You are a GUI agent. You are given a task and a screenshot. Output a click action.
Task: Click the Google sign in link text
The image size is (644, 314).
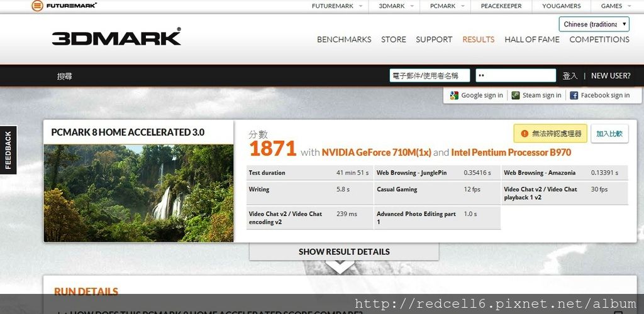482,95
